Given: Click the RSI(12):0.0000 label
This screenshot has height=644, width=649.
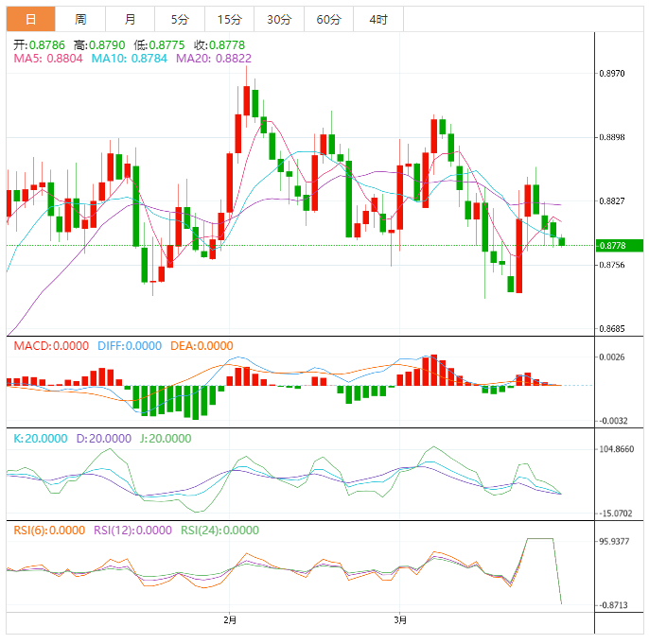Looking at the screenshot, I should tap(132, 531).
